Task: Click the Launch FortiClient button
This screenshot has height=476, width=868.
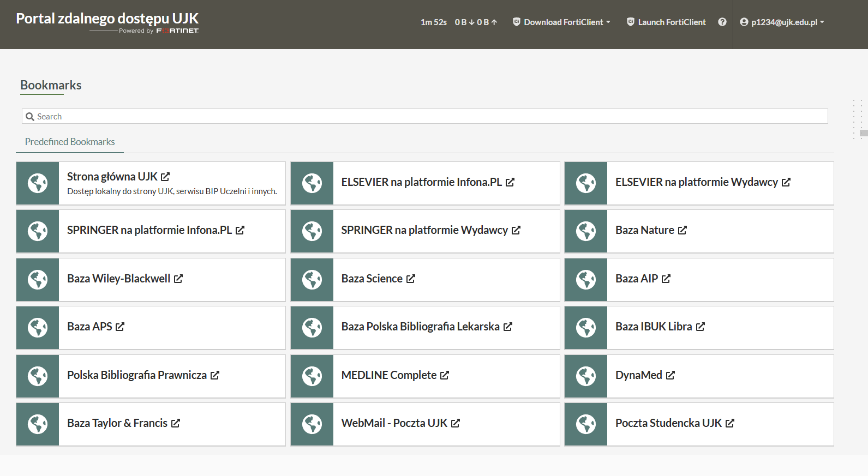Action: click(666, 22)
